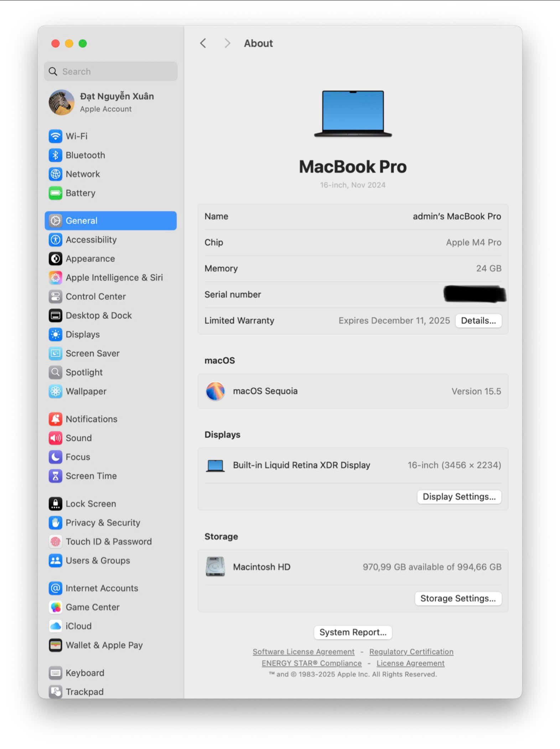The height and width of the screenshot is (749, 560).
Task: Open the Appearance icon
Action: pos(55,258)
